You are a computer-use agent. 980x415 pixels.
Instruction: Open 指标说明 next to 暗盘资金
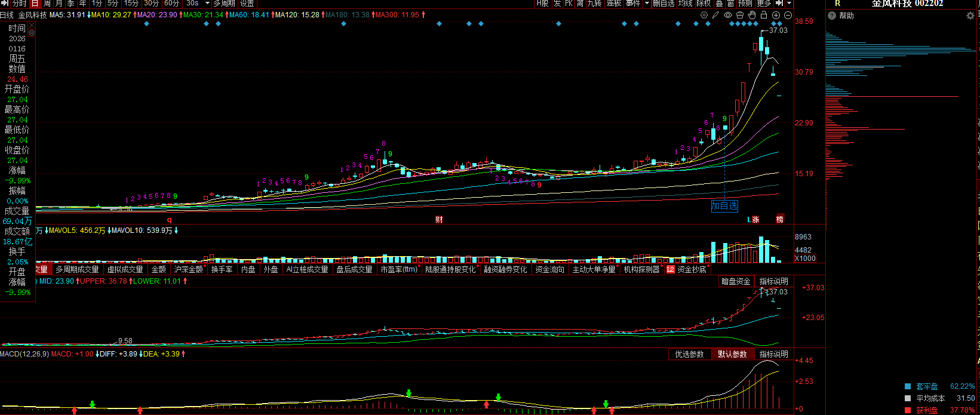[774, 281]
